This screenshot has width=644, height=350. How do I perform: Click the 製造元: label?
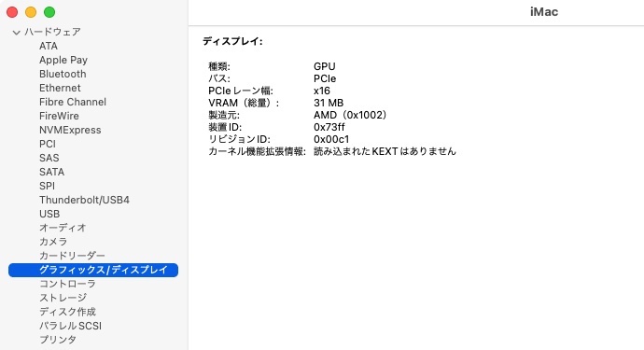pos(224,115)
